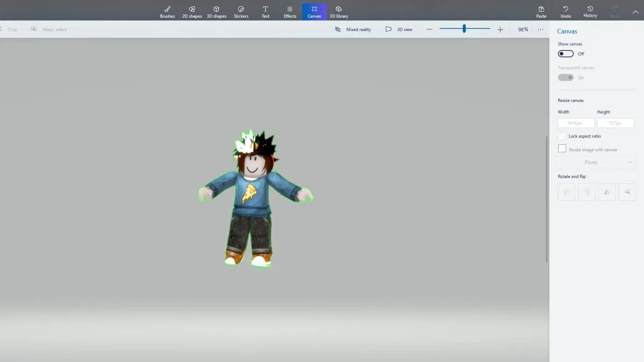The height and width of the screenshot is (362, 644).
Task: Check Resize image with canvas
Action: (x=562, y=149)
